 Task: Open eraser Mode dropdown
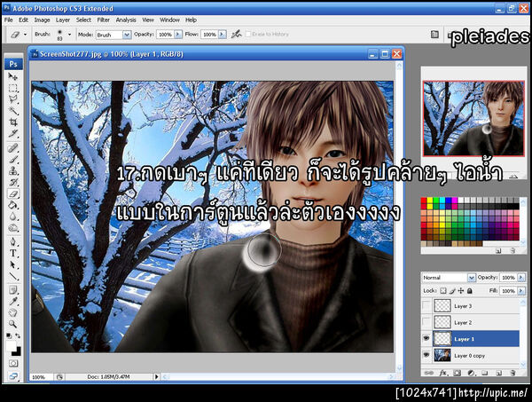tap(127, 35)
